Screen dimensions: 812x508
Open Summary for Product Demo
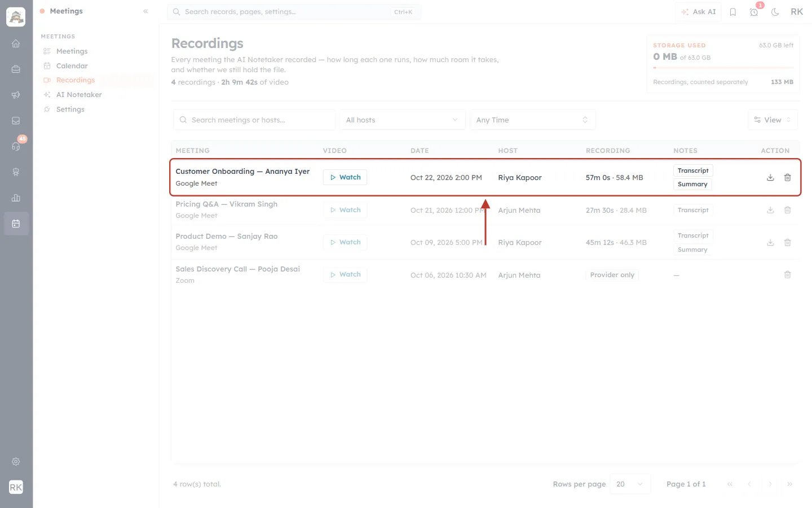pos(692,249)
